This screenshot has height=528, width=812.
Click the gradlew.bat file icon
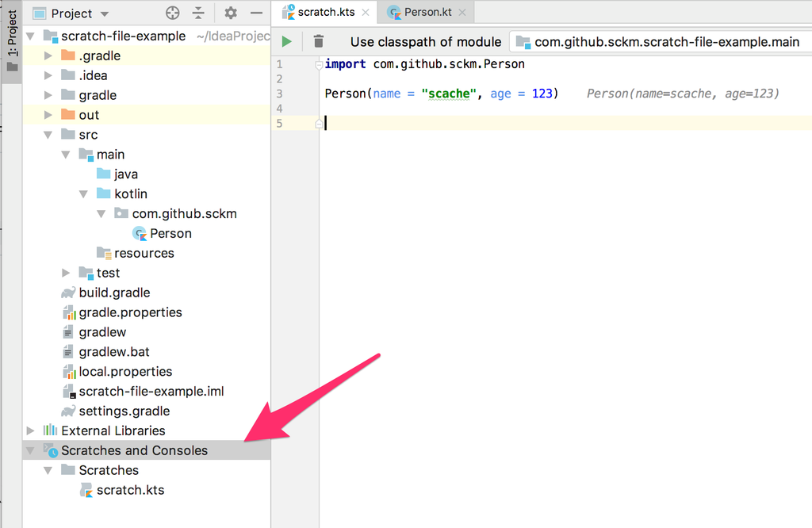pos(68,352)
